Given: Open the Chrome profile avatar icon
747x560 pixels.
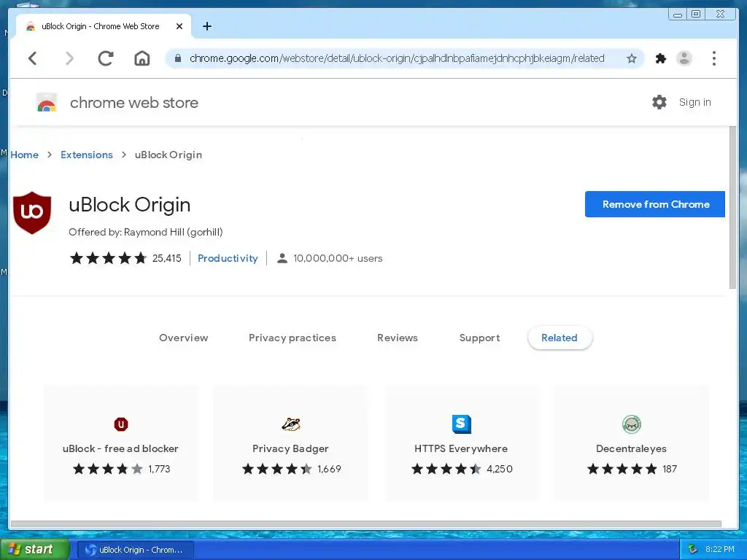Looking at the screenshot, I should [x=684, y=58].
